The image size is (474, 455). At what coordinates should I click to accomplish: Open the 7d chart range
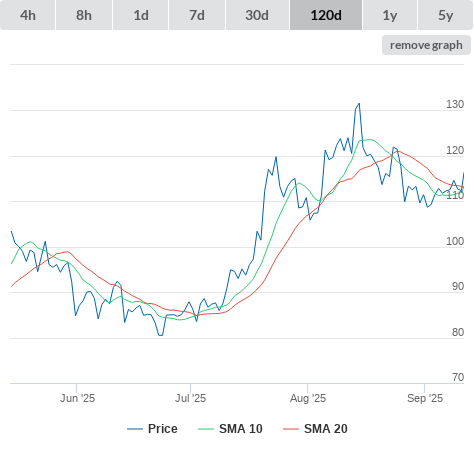coord(197,15)
